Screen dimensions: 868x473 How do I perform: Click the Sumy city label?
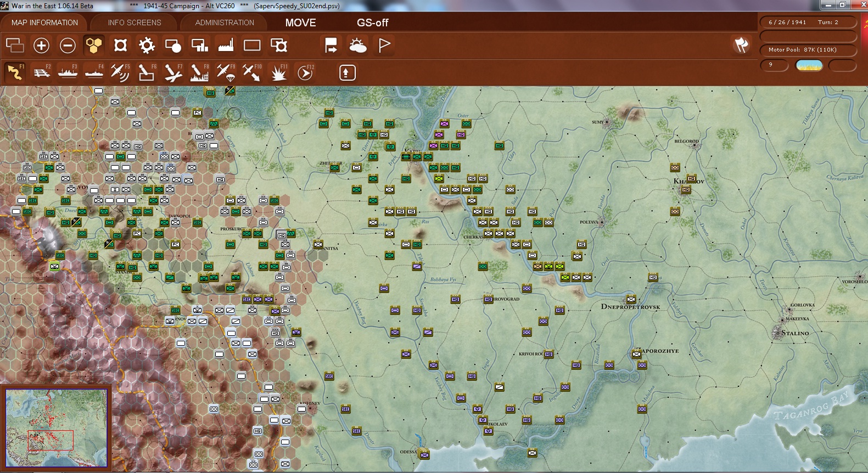597,122
